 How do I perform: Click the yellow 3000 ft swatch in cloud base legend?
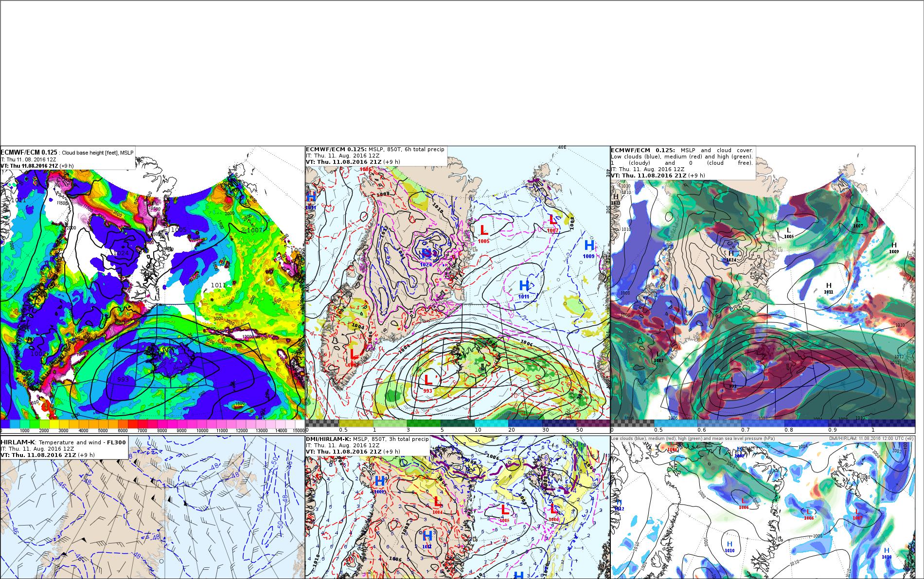(63, 423)
